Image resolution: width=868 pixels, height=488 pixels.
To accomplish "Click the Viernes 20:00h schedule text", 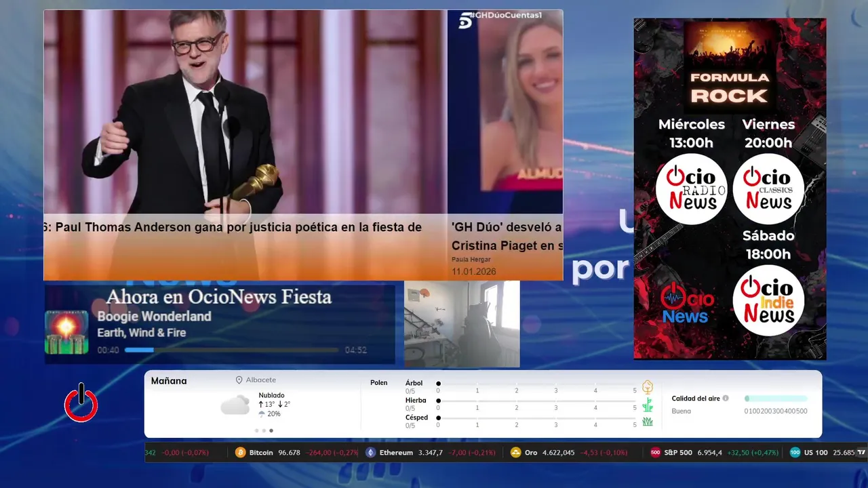I will 768,134.
